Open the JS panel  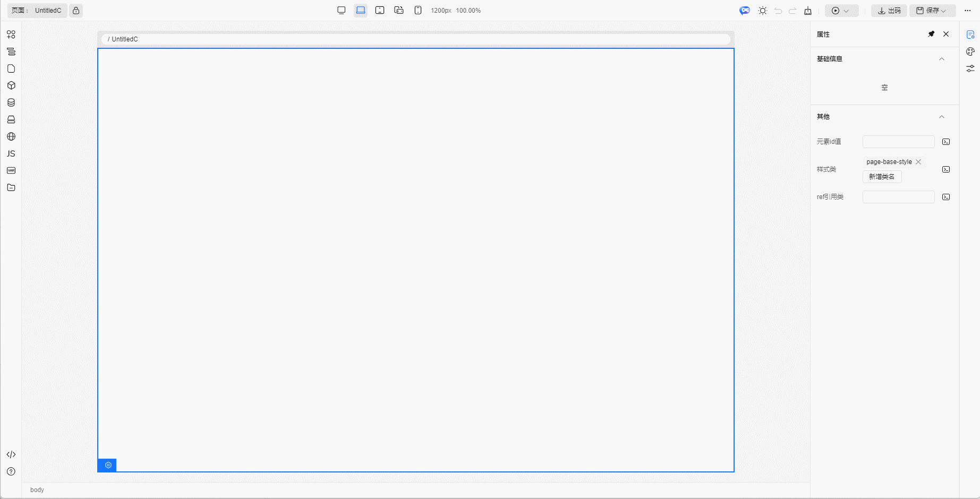coord(11,153)
